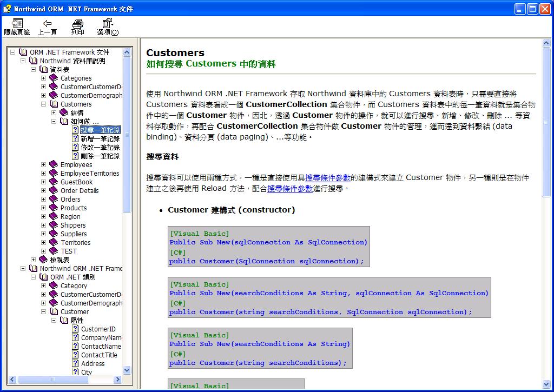The image size is (554, 392).
Task: Click the question-mark page icon for 修改一筆記錄
Action: 75,147
